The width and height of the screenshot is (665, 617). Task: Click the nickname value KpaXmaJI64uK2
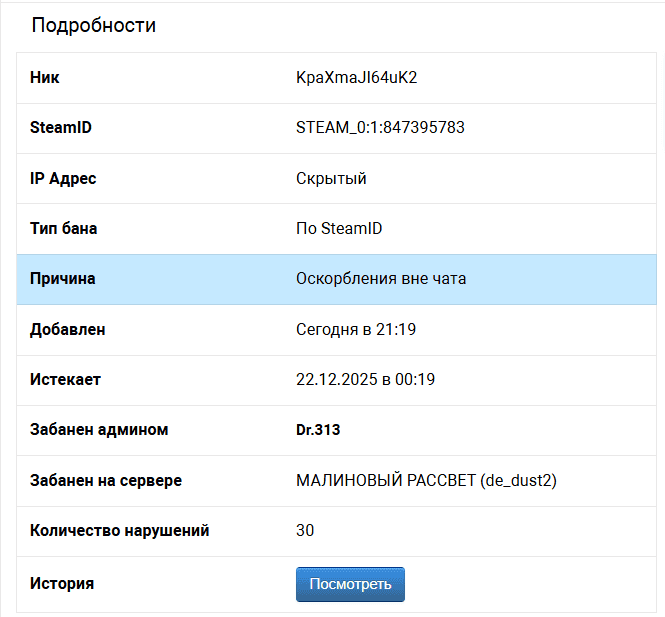[356, 78]
